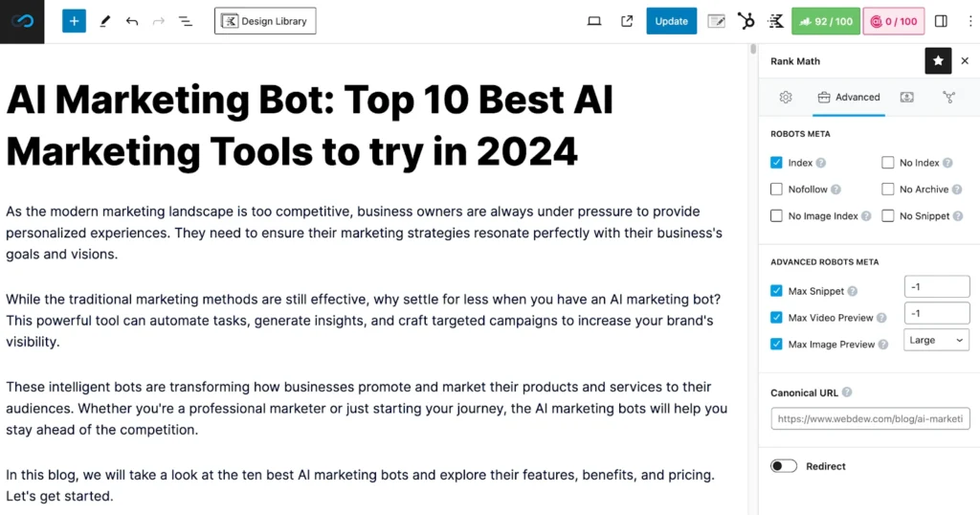Click the blue Update button
This screenshot has height=515, width=980.
[671, 21]
